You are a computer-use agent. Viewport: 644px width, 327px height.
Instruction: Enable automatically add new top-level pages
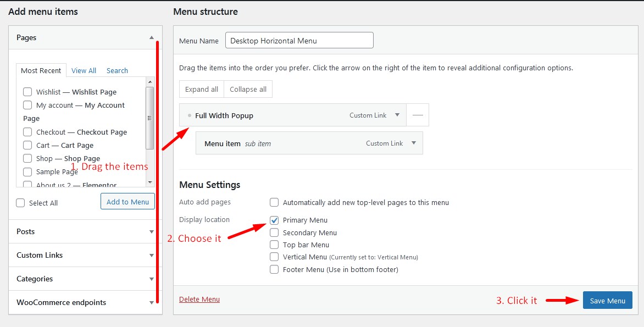coord(274,202)
